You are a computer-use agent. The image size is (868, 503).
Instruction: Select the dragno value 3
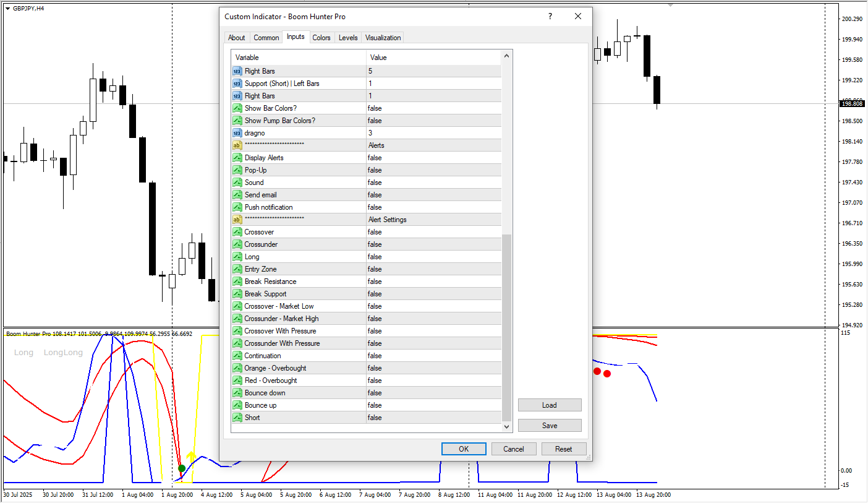click(434, 133)
